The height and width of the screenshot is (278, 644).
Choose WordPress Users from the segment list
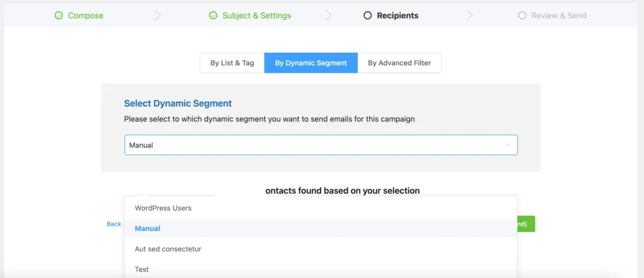click(163, 208)
